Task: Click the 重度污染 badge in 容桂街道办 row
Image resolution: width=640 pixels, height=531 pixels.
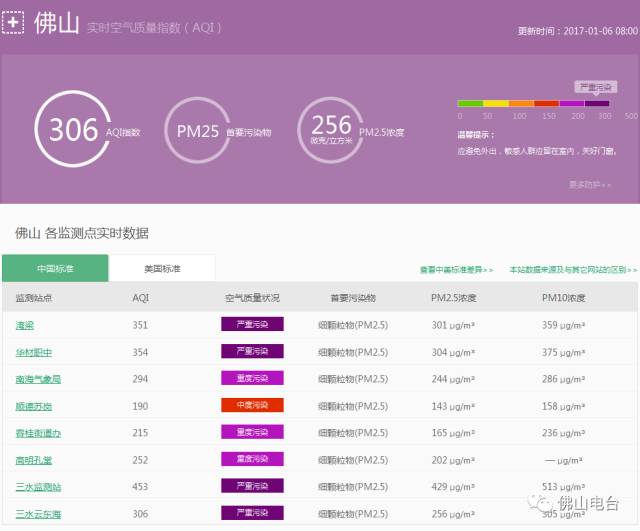Action: [x=252, y=432]
